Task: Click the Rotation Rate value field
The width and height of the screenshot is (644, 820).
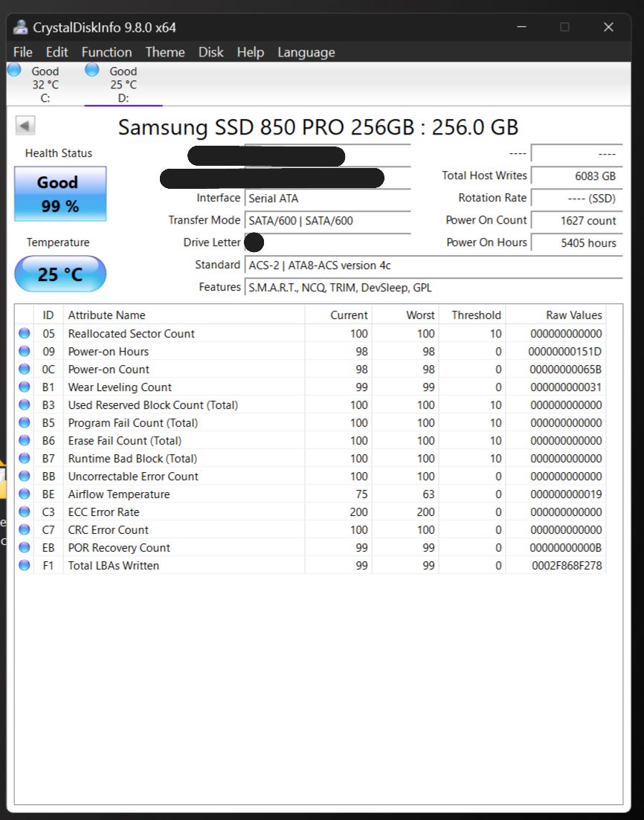Action: click(576, 198)
